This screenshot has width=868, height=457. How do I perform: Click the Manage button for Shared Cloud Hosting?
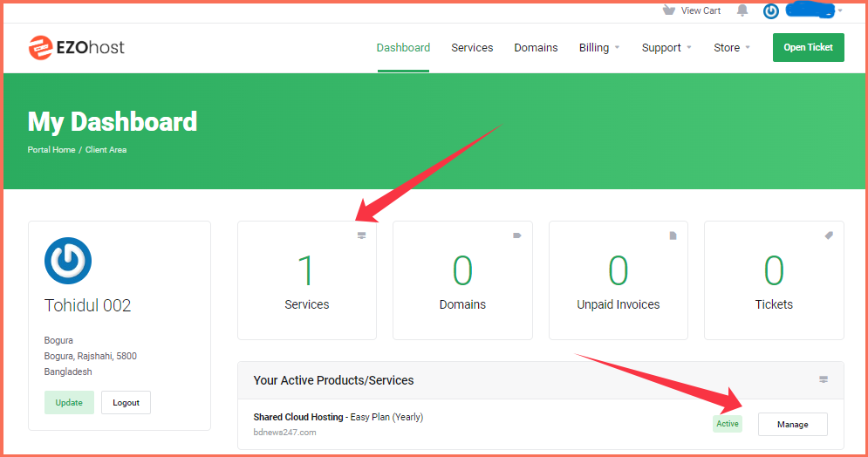pos(793,425)
